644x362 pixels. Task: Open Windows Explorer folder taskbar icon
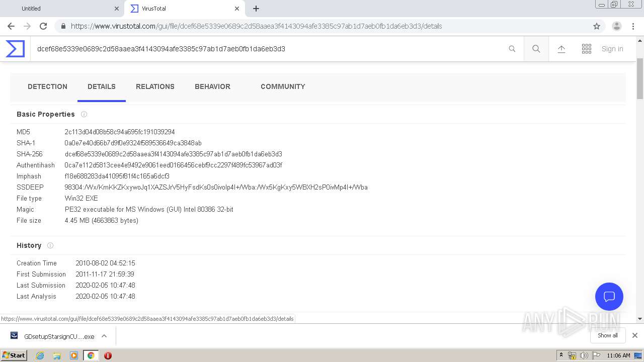point(57,355)
